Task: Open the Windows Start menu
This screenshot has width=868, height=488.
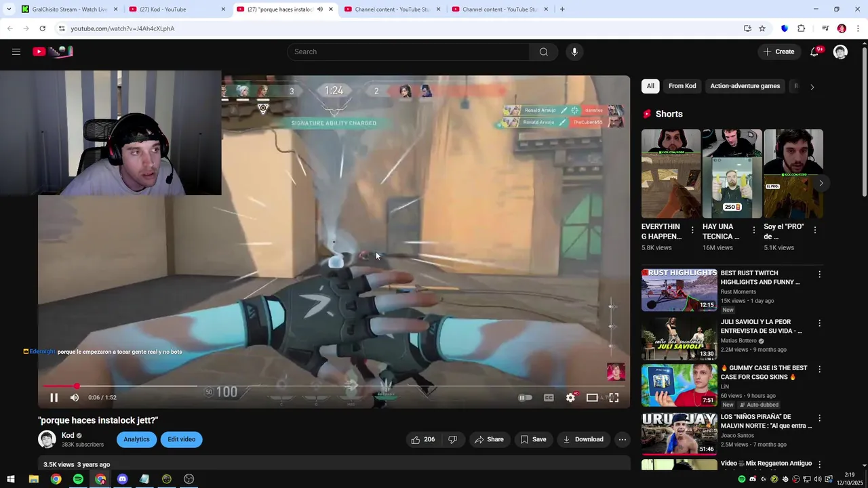Action: coord(11,479)
